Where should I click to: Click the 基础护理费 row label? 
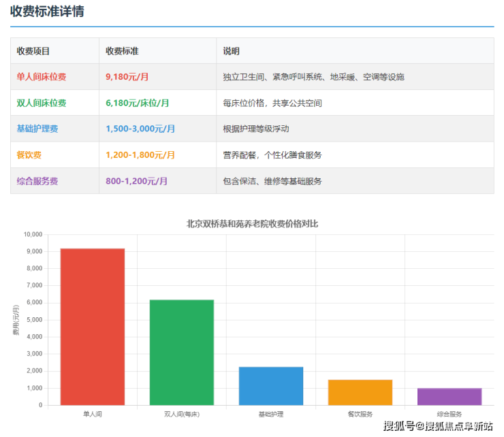37,129
